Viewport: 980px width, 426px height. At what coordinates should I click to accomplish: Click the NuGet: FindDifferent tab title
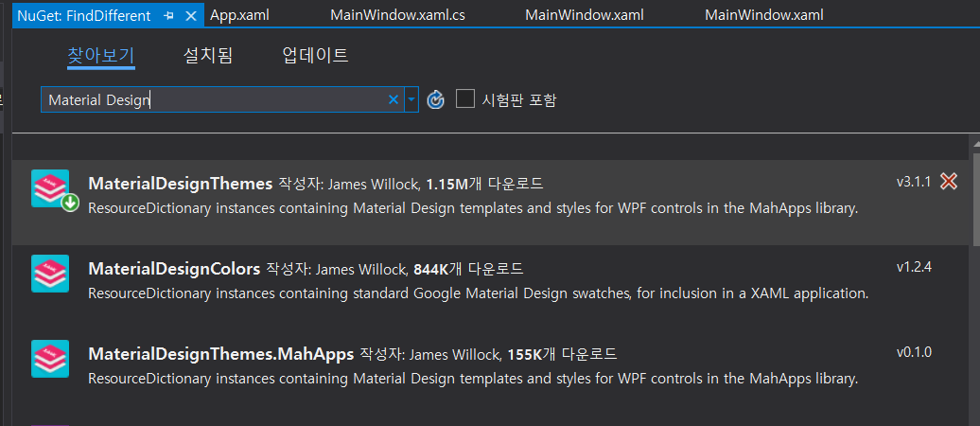point(84,16)
